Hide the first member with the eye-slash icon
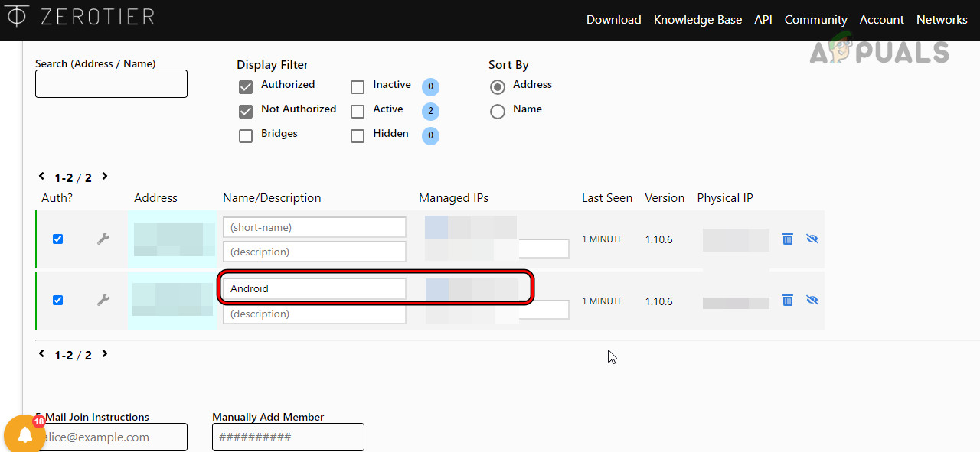The image size is (980, 452). 812,239
